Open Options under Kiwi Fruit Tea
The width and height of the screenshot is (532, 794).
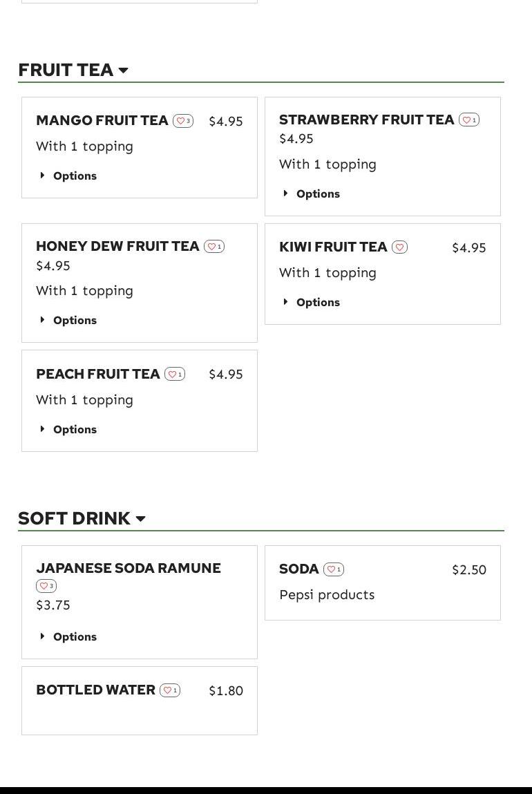point(312,302)
